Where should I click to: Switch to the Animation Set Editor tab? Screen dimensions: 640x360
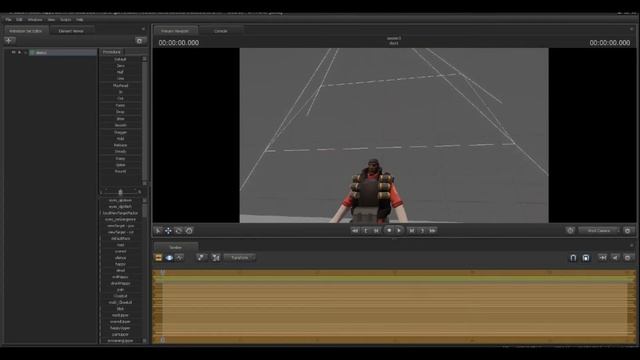[x=25, y=31]
